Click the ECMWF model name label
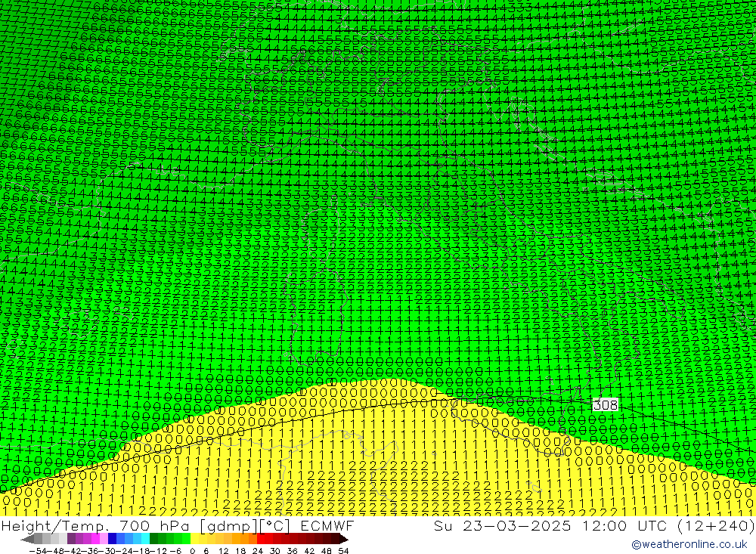The width and height of the screenshot is (756, 554). point(327,525)
